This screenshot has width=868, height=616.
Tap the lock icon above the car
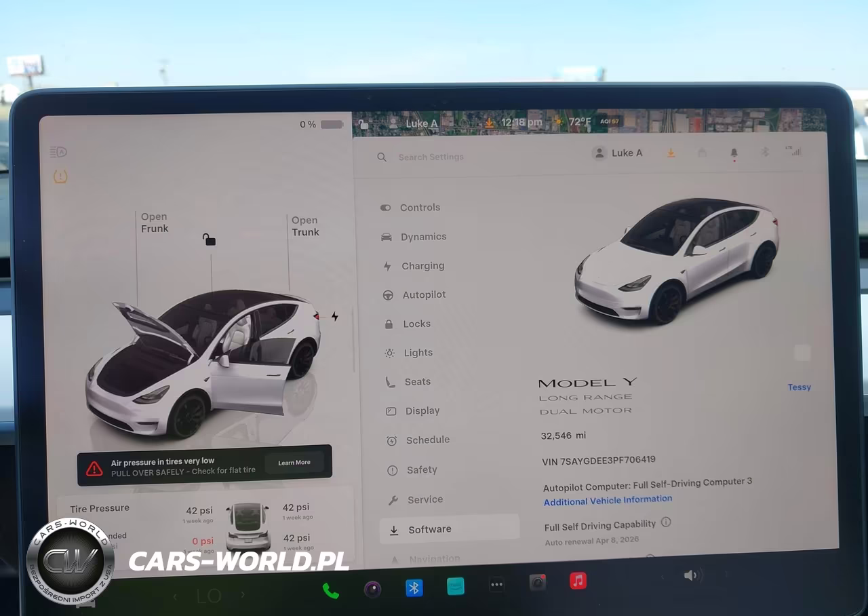209,239
